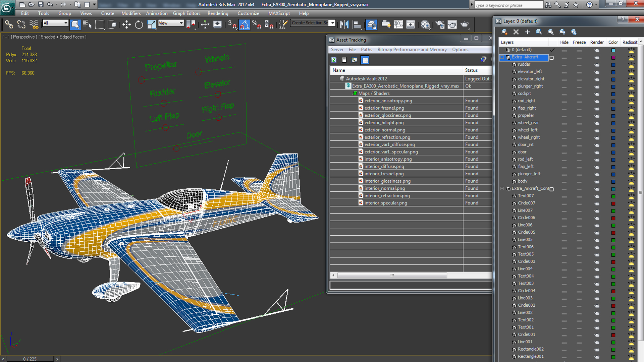
Task: Open the selection filter 'All' dropdown
Action: 56,23
